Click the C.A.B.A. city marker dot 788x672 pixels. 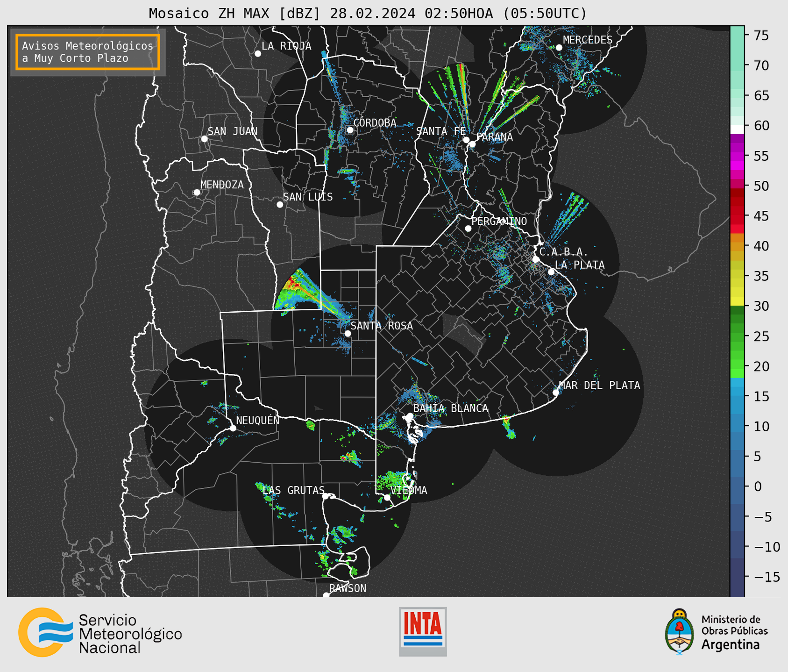coord(536,259)
